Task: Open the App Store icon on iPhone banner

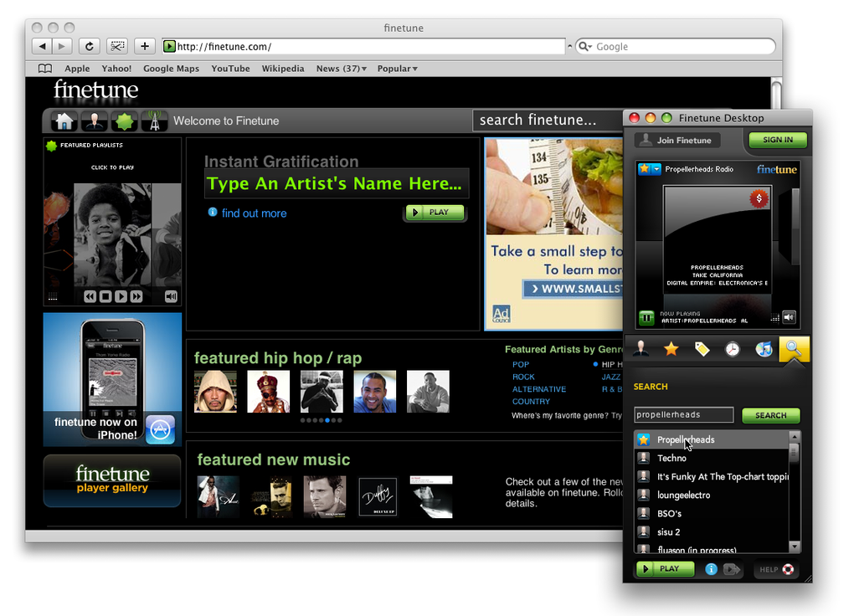Action: pos(160,429)
